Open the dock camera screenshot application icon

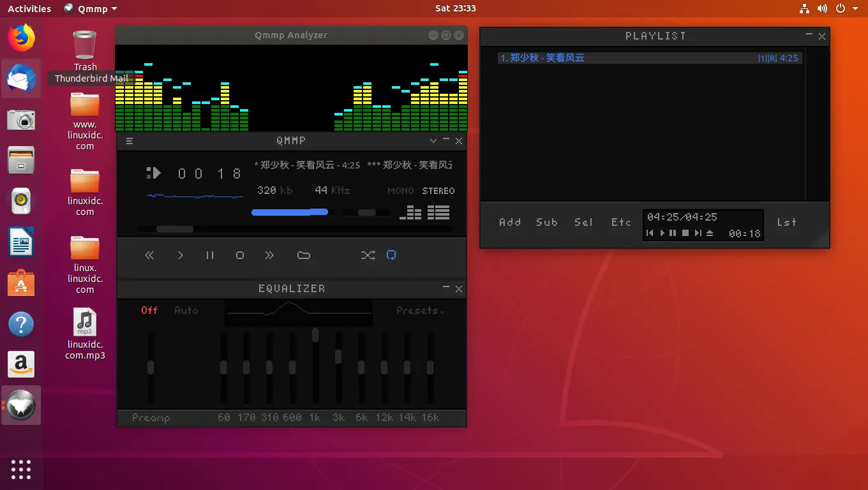(x=21, y=119)
